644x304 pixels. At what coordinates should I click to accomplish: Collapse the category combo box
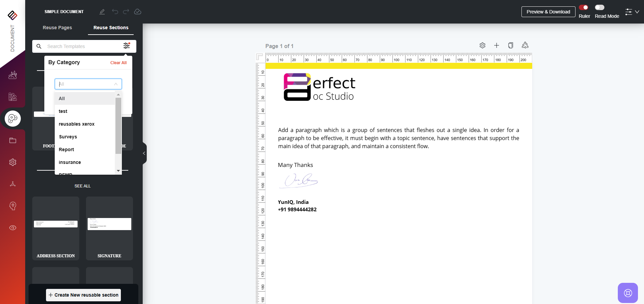click(116, 84)
